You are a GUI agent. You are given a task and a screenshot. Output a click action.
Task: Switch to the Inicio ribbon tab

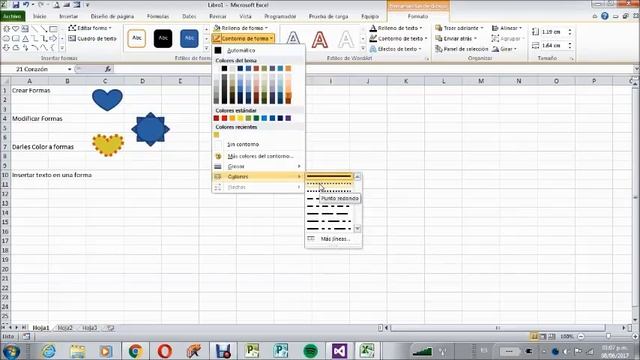click(40, 16)
